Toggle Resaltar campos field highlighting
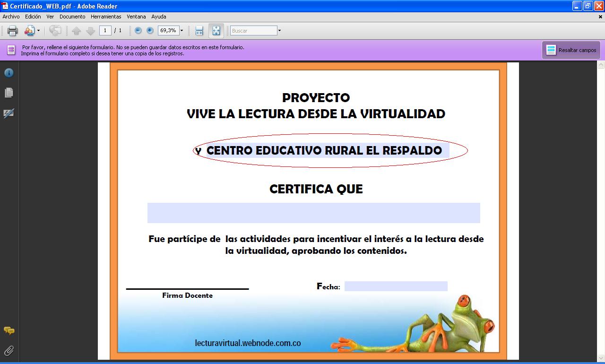The height and width of the screenshot is (364, 605). (x=571, y=50)
